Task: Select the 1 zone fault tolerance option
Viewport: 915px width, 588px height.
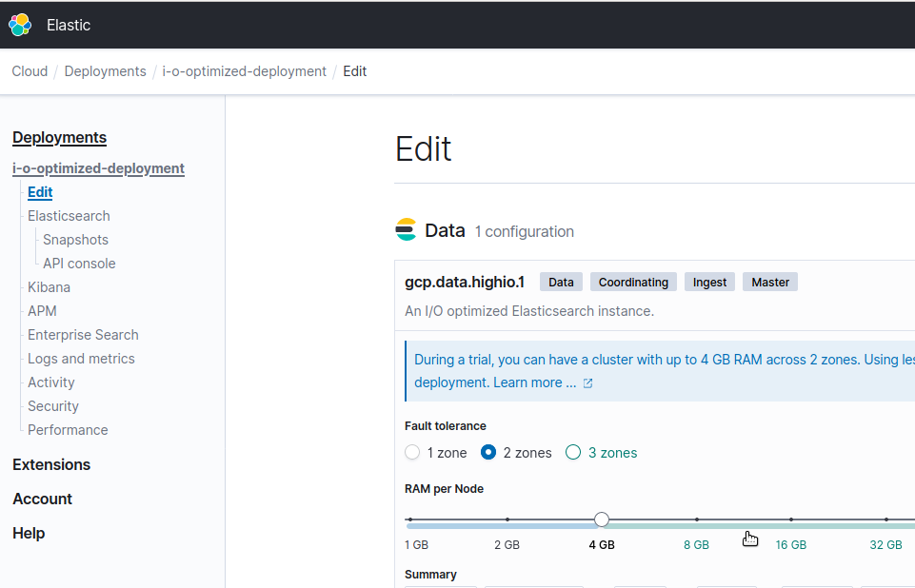Action: pyautogui.click(x=411, y=452)
